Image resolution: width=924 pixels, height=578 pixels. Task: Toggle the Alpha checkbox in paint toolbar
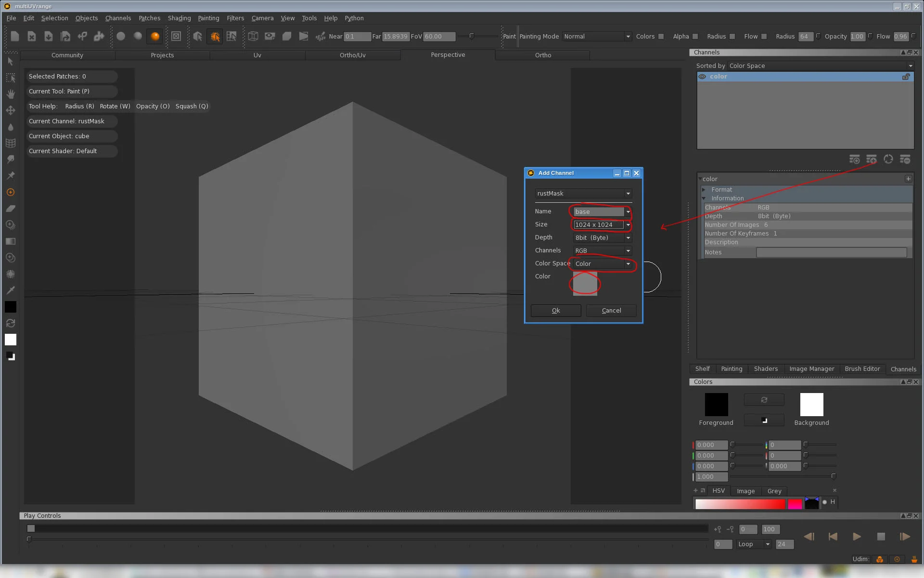pyautogui.click(x=695, y=37)
